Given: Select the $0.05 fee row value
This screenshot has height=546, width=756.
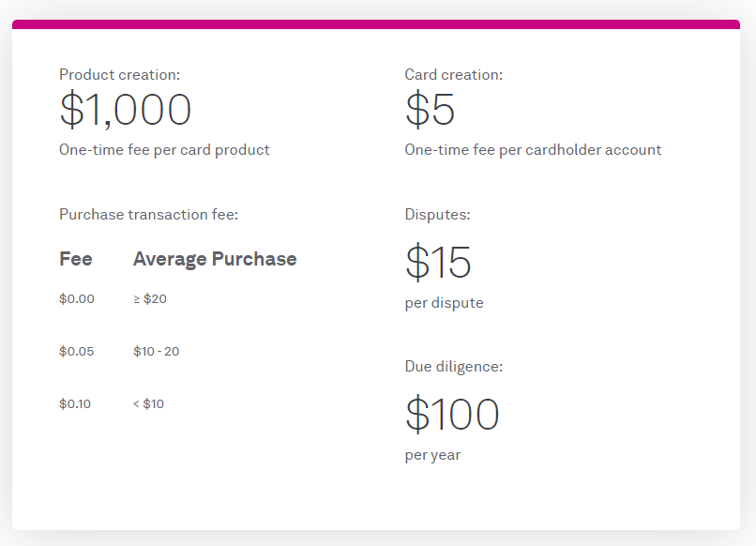Looking at the screenshot, I should point(77,351).
